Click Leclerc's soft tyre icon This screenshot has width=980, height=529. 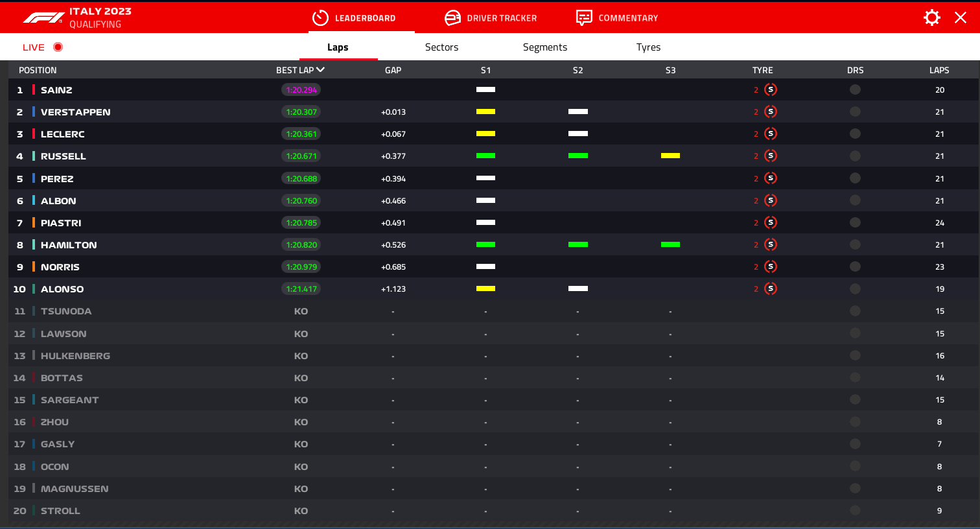click(x=771, y=134)
